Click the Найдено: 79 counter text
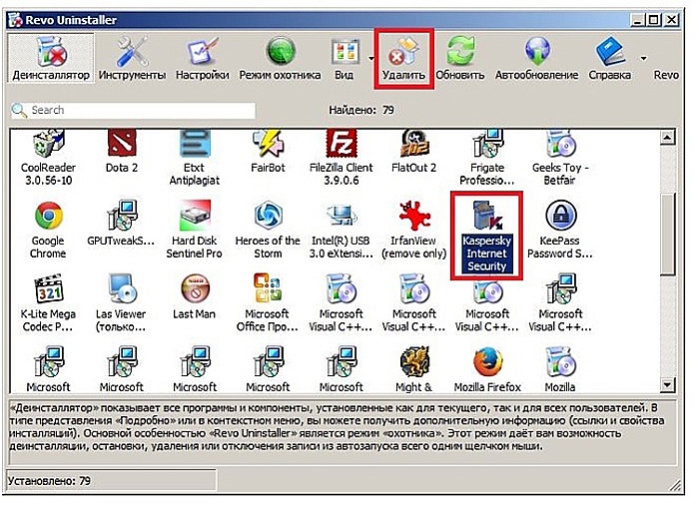Image resolution: width=699 pixels, height=506 pixels. click(x=362, y=110)
